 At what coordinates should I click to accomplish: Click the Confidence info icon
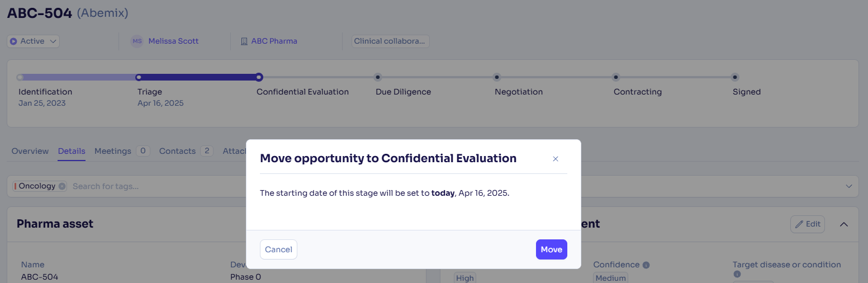click(x=646, y=265)
